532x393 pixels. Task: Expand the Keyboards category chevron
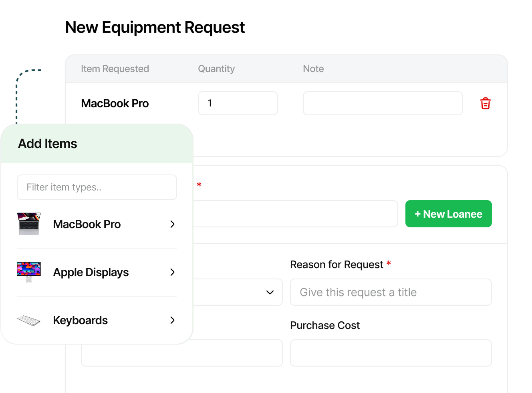coord(172,320)
